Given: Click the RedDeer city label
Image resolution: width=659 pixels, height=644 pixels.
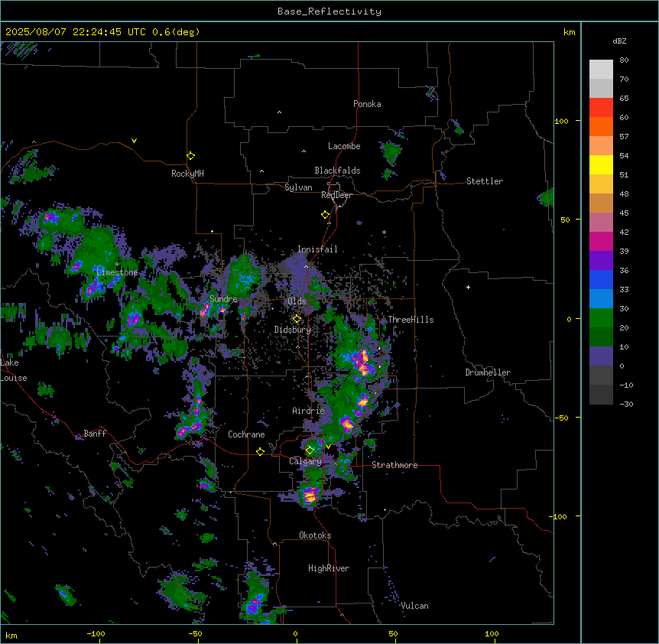Looking at the screenshot, I should point(336,195).
